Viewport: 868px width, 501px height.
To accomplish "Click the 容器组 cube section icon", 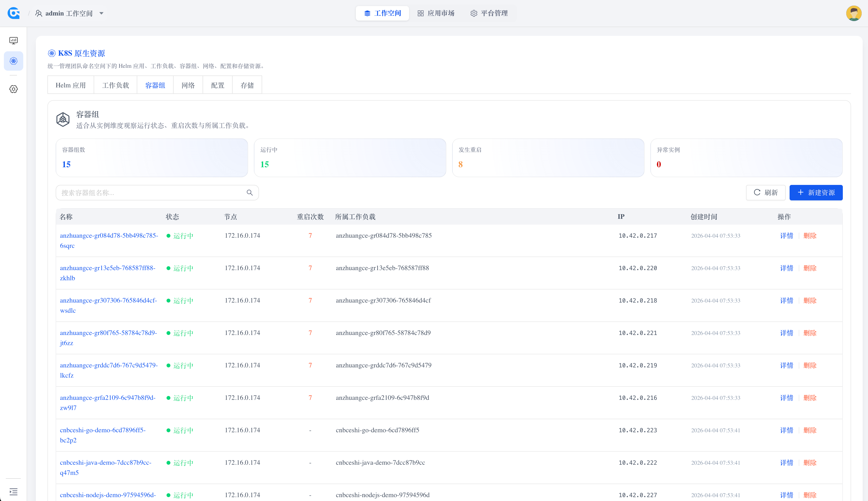I will 63,119.
